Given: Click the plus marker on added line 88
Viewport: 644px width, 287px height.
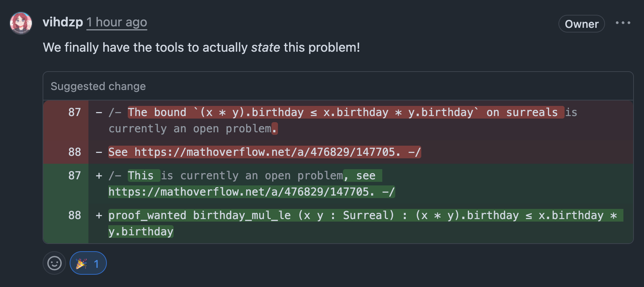Looking at the screenshot, I should coord(99,215).
